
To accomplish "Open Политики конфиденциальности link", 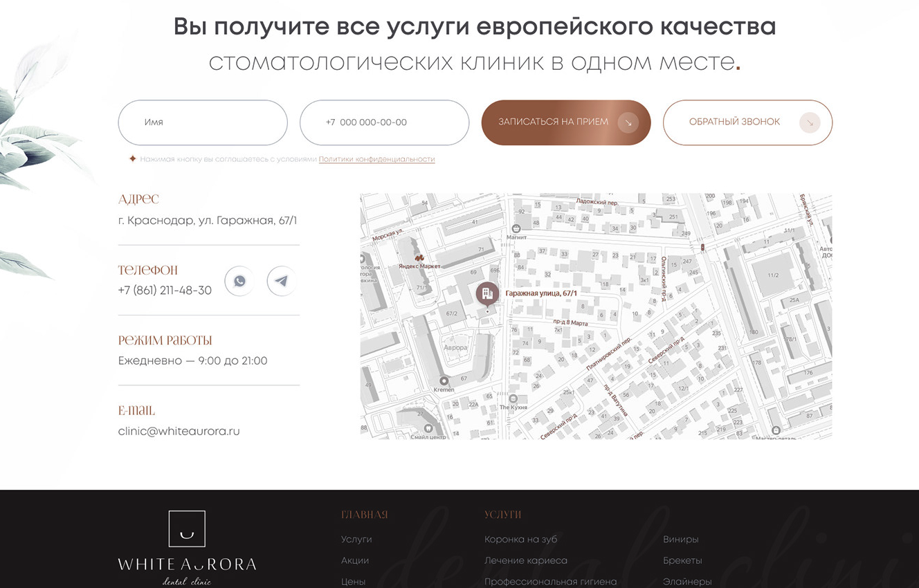I will 377,159.
